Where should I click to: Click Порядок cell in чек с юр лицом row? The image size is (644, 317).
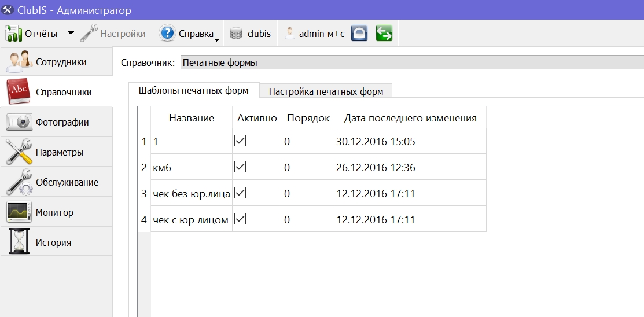pyautogui.click(x=308, y=220)
